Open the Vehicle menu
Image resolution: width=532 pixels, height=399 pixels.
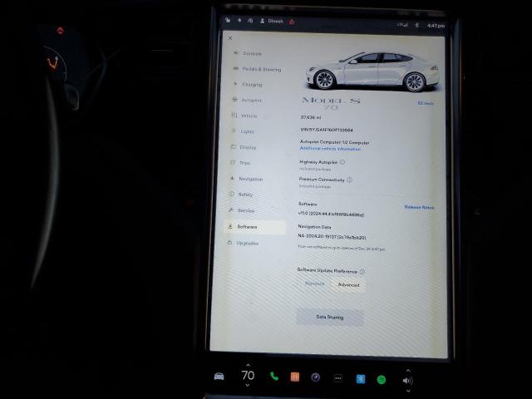point(244,116)
